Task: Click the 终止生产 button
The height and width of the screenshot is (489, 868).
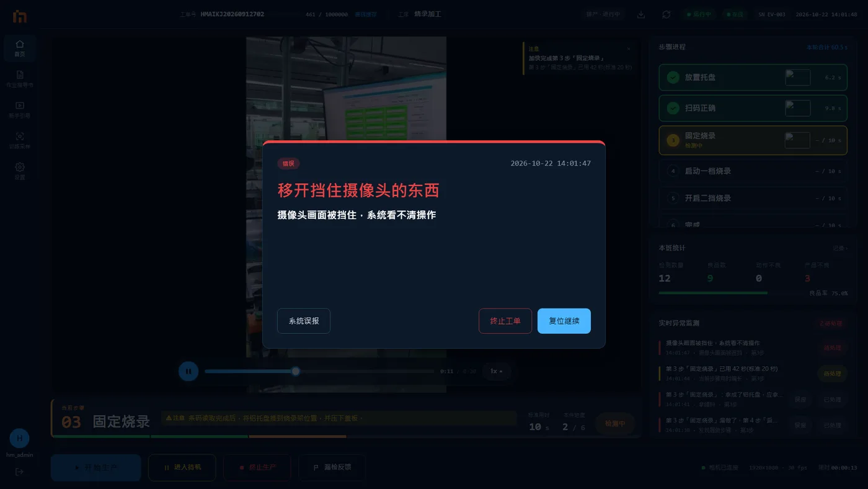Action: (x=257, y=467)
